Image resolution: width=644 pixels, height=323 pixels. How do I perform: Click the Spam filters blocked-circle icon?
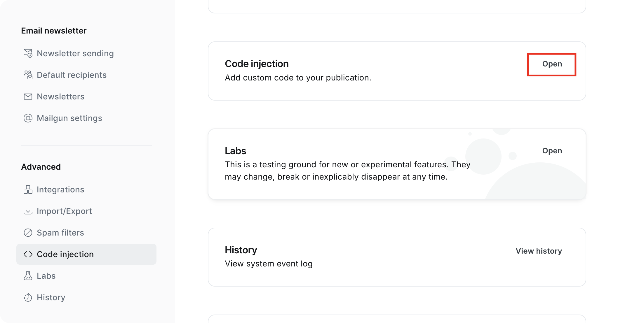tap(28, 233)
